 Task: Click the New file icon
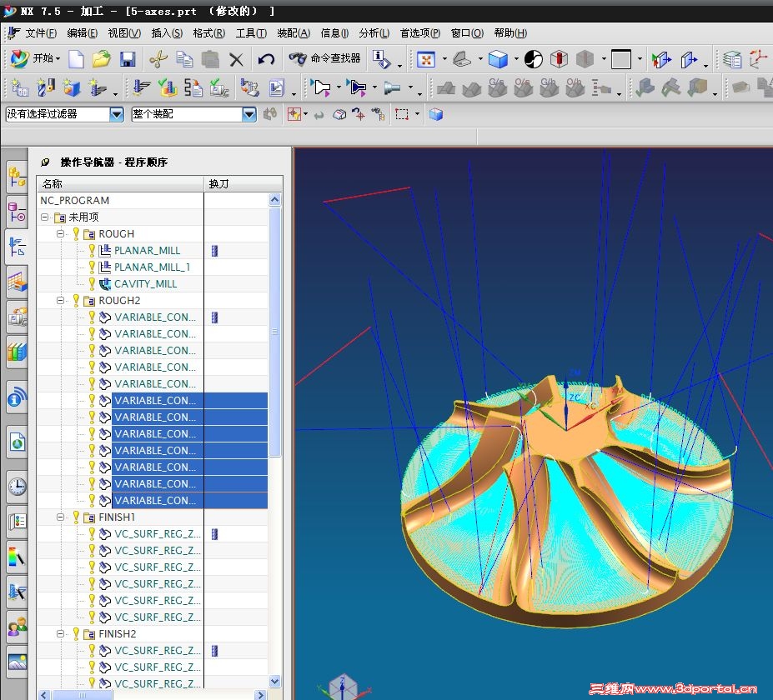pyautogui.click(x=76, y=59)
